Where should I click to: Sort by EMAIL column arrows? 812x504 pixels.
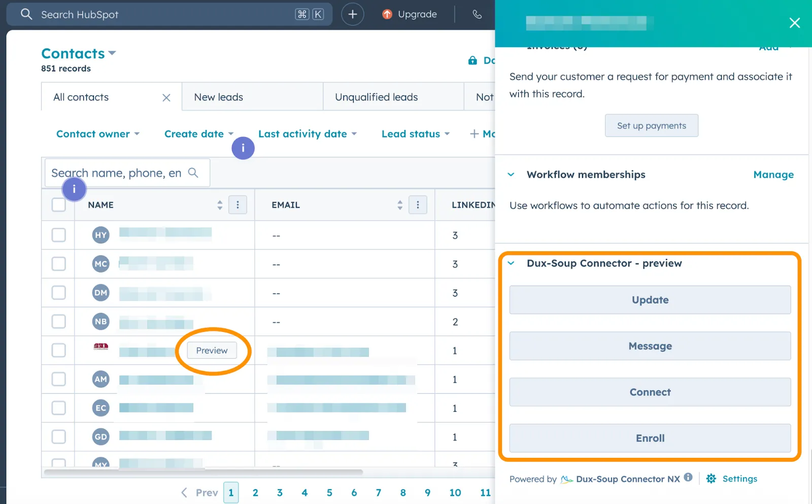tap(400, 205)
